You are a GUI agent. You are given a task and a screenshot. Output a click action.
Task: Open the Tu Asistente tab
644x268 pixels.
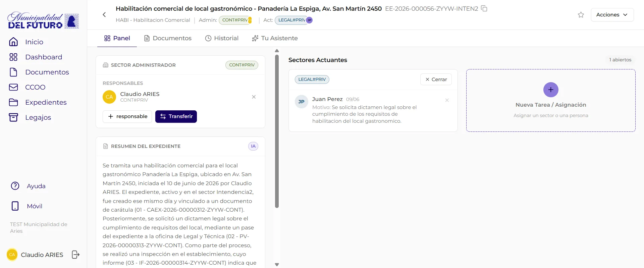click(x=275, y=38)
